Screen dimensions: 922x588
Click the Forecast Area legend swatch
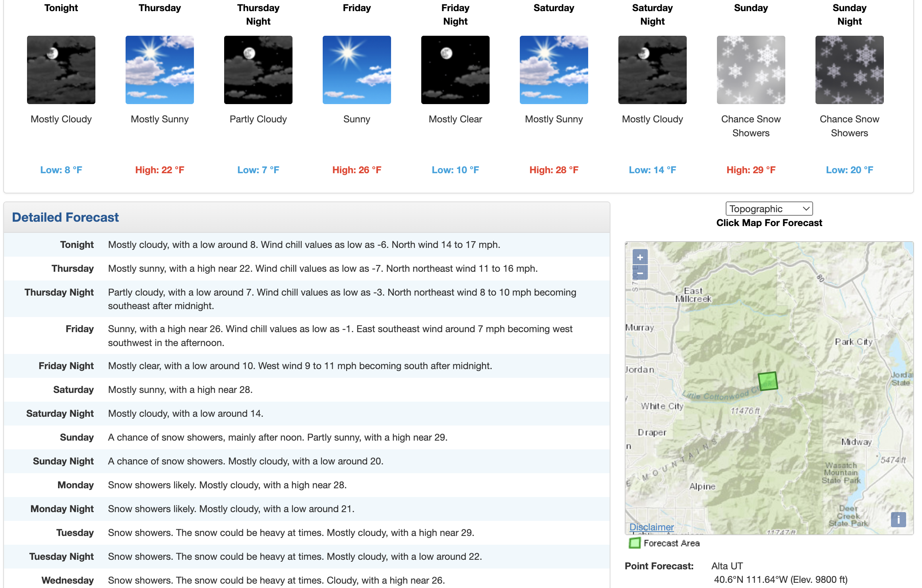635,543
